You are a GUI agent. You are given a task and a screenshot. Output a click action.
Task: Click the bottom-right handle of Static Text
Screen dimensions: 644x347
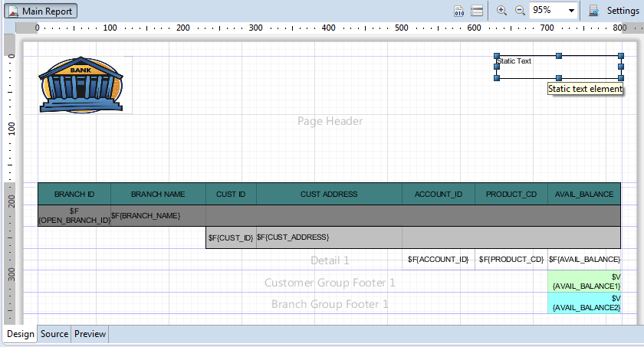tap(620, 78)
